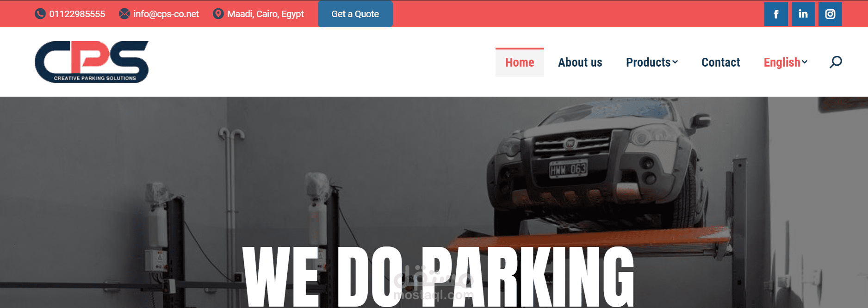Click the Get a Quote button
The width and height of the screenshot is (868, 308).
355,14
